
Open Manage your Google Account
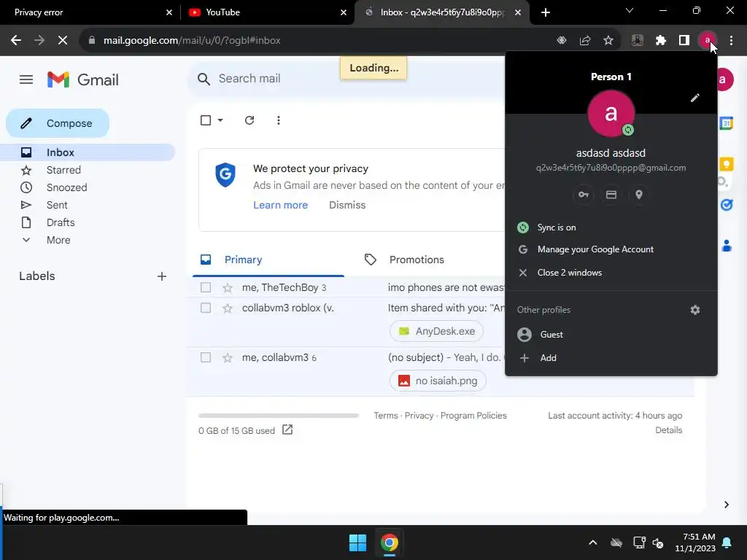click(611, 249)
